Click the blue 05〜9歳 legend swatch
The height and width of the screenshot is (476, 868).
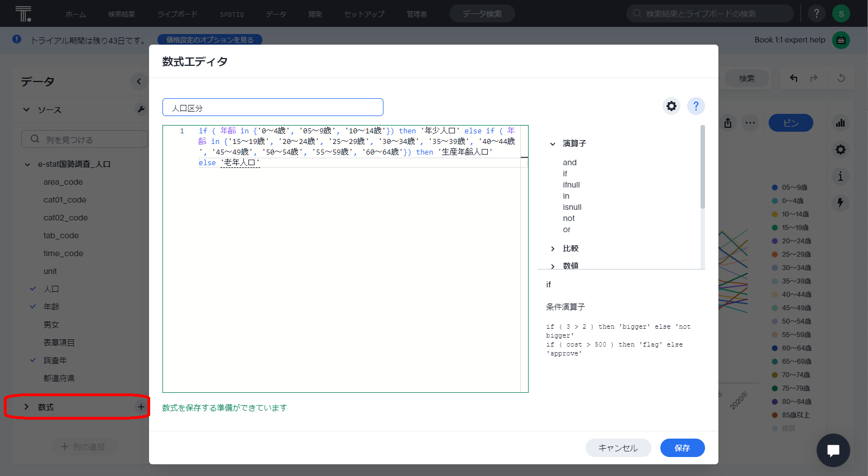pos(775,187)
